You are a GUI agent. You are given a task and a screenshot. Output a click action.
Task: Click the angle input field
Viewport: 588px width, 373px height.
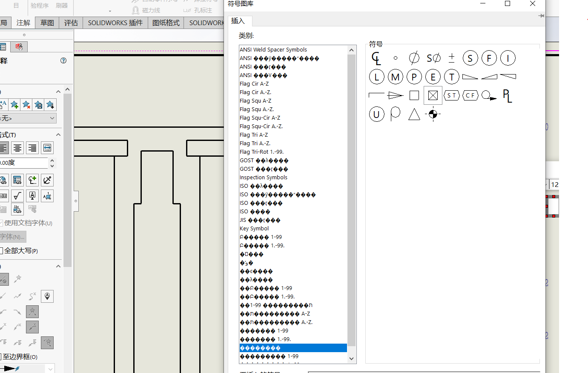[x=24, y=163]
